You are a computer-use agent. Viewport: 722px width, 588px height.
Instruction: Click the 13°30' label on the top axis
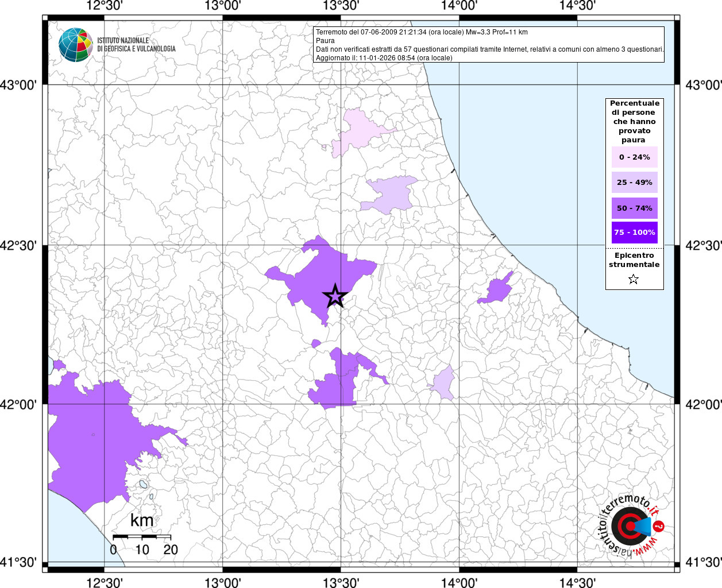point(341,6)
